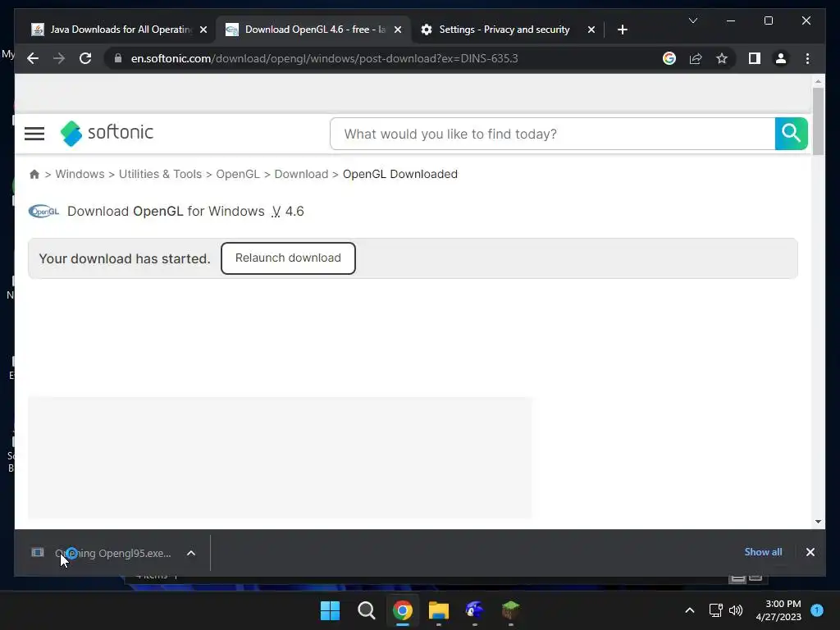Click the Chrome taskbar icon

[402, 610]
